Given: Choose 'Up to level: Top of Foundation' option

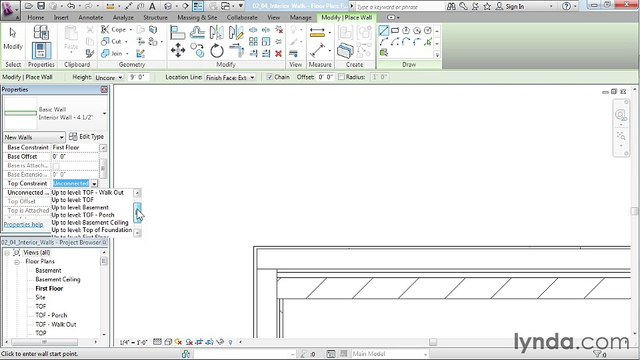Looking at the screenshot, I should [x=92, y=230].
